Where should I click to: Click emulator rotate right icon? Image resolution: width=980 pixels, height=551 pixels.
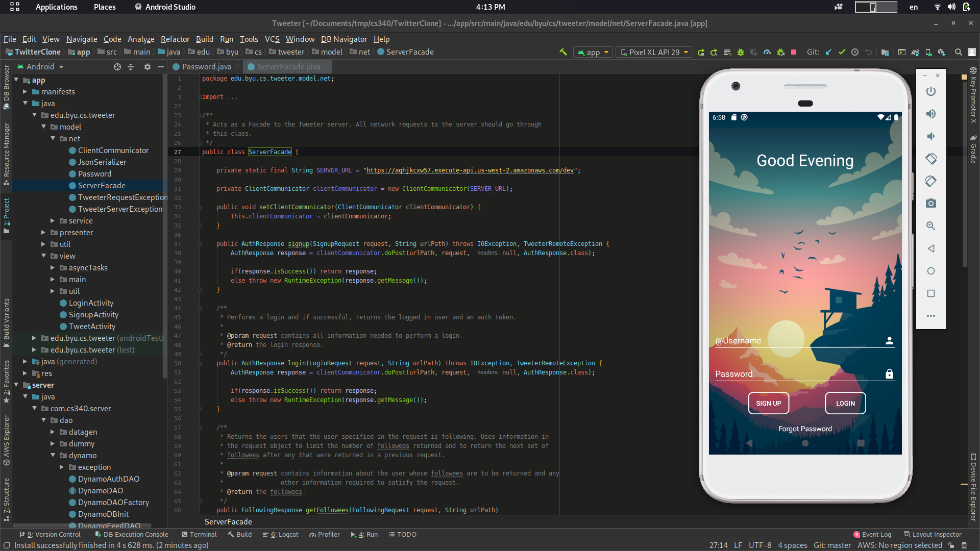pyautogui.click(x=931, y=181)
